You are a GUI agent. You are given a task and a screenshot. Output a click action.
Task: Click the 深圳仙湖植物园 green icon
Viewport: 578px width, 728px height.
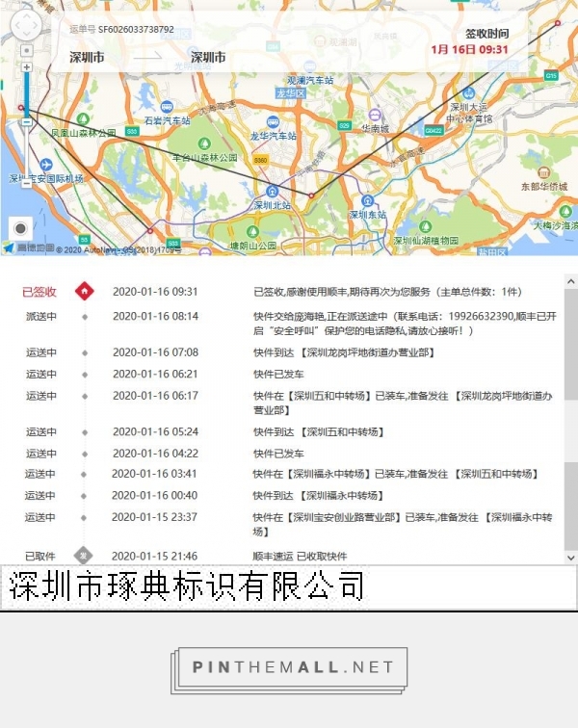[425, 226]
